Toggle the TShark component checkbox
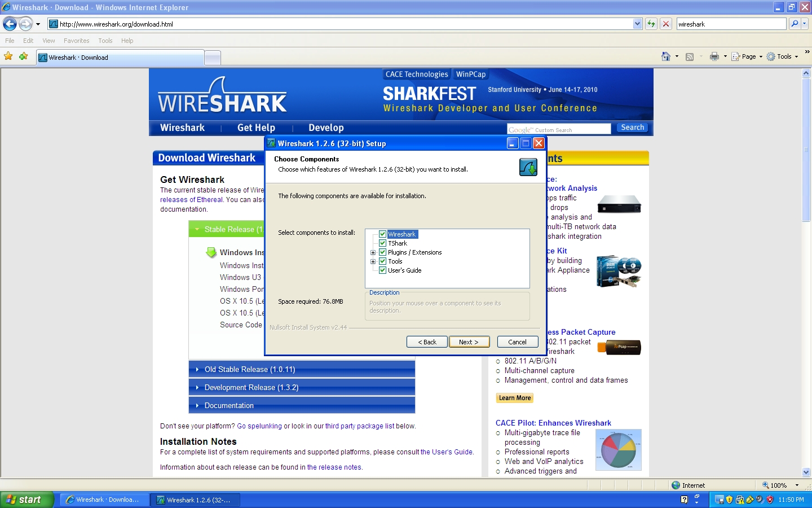The height and width of the screenshot is (508, 812). pos(382,243)
